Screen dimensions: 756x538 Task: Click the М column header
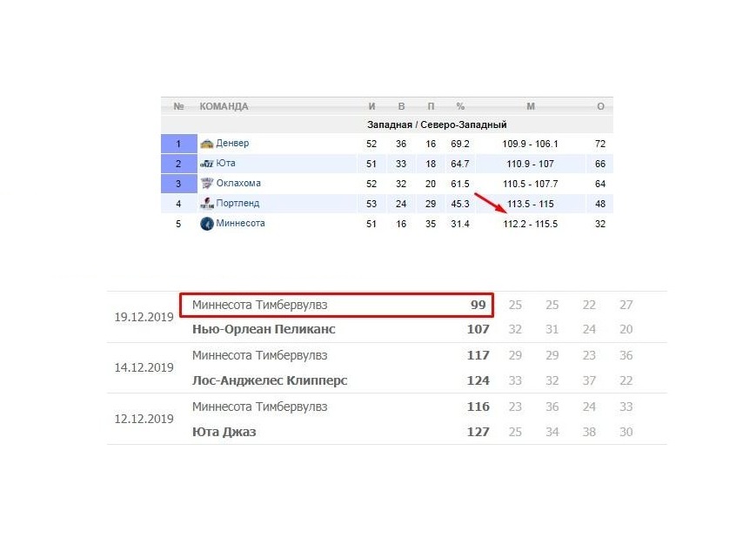click(531, 106)
